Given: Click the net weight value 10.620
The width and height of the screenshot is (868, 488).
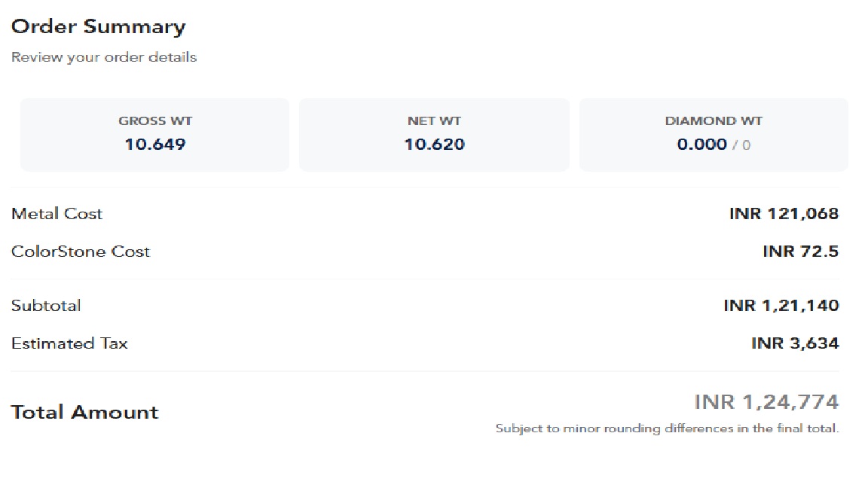Looking at the screenshot, I should (434, 145).
